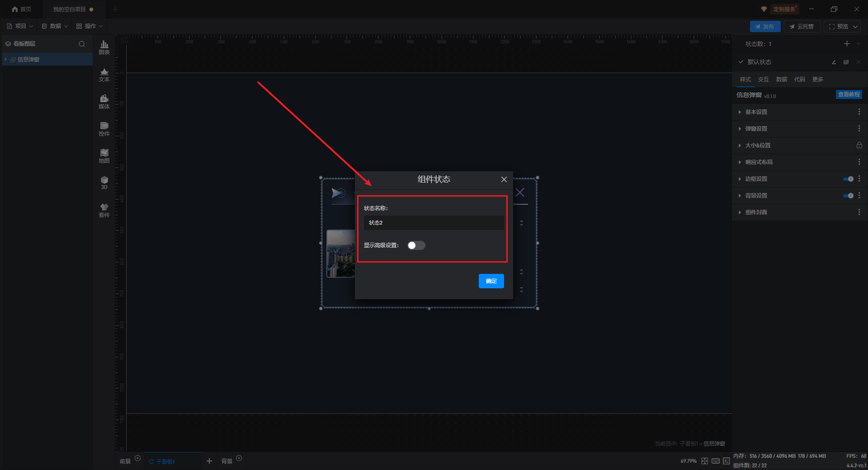Search layers in the 看板图层 panel
868x470 pixels.
coord(82,44)
